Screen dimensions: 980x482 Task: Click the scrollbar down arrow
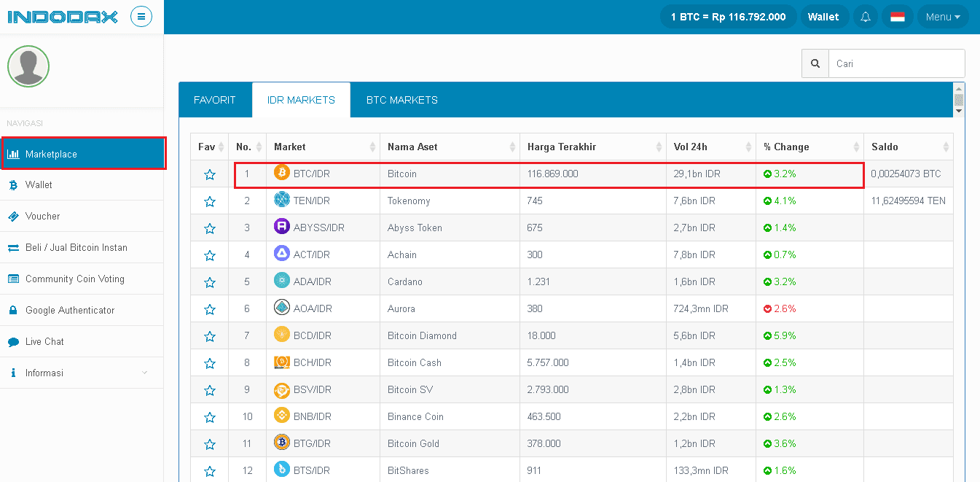tap(959, 111)
